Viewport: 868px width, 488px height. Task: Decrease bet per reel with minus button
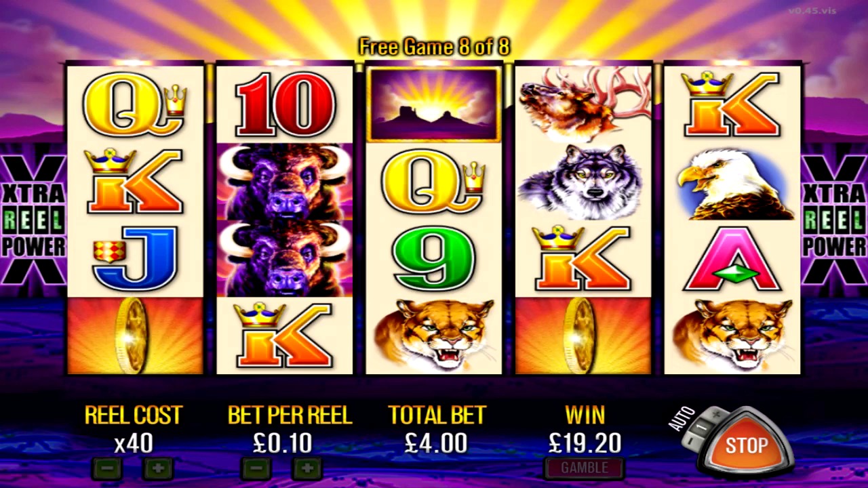click(x=256, y=468)
